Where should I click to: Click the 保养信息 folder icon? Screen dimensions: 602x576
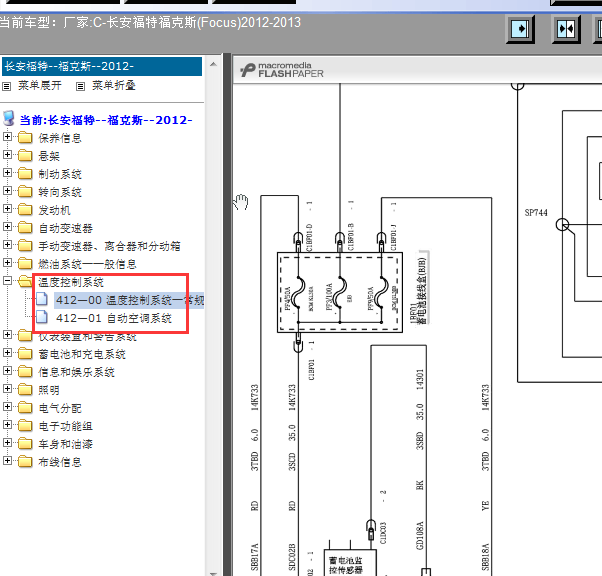click(x=25, y=137)
